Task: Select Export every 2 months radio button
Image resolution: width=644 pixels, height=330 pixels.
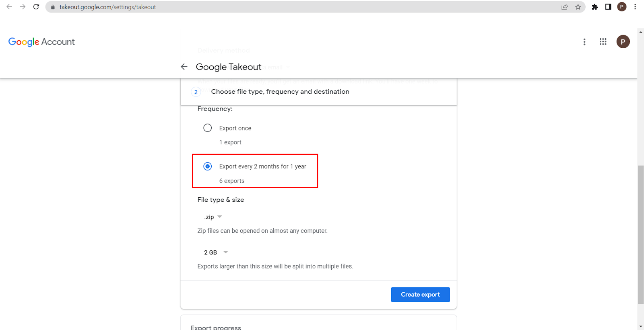Action: tap(208, 166)
